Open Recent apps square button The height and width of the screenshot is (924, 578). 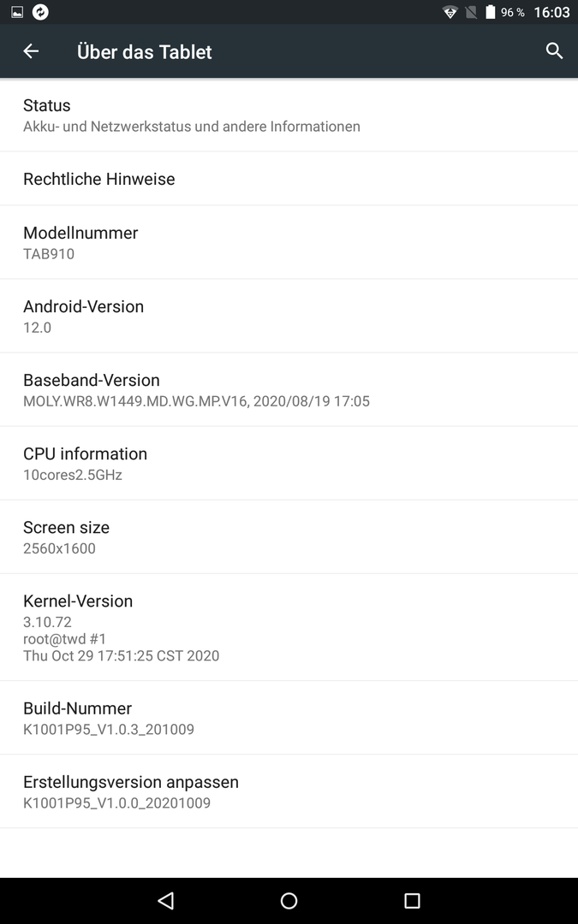point(412,900)
